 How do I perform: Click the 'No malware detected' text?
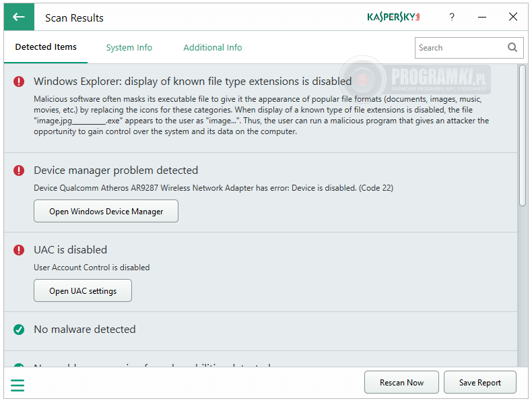click(84, 330)
